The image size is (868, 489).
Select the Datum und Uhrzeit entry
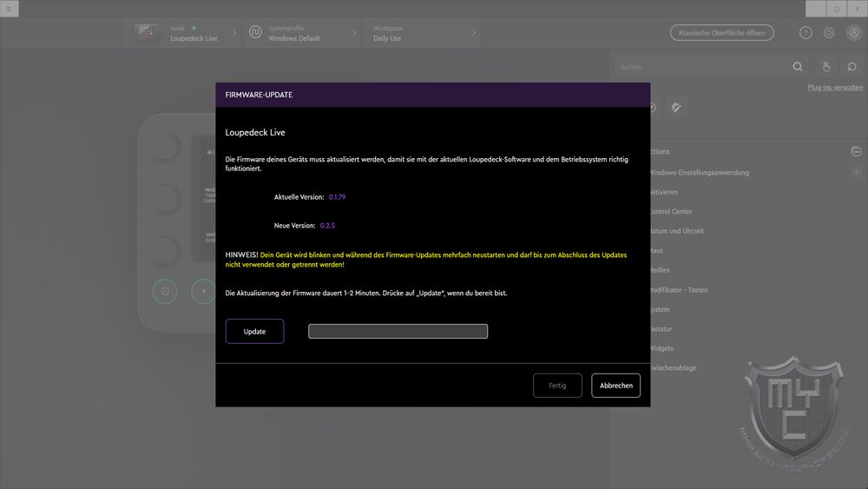coord(676,231)
